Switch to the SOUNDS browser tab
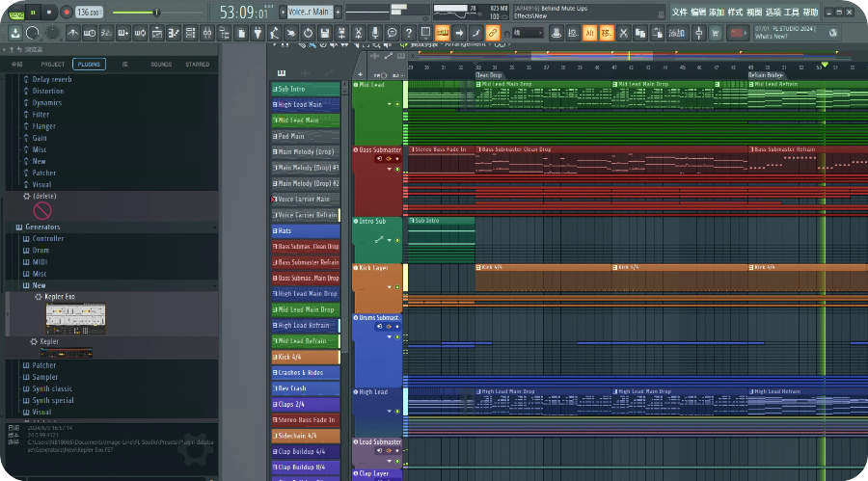 [161, 65]
